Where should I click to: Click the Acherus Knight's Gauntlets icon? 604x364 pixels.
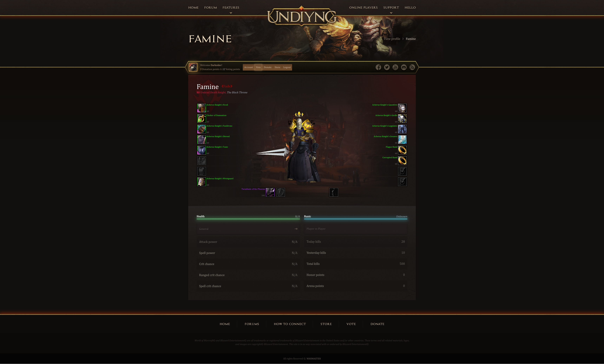tap(402, 108)
